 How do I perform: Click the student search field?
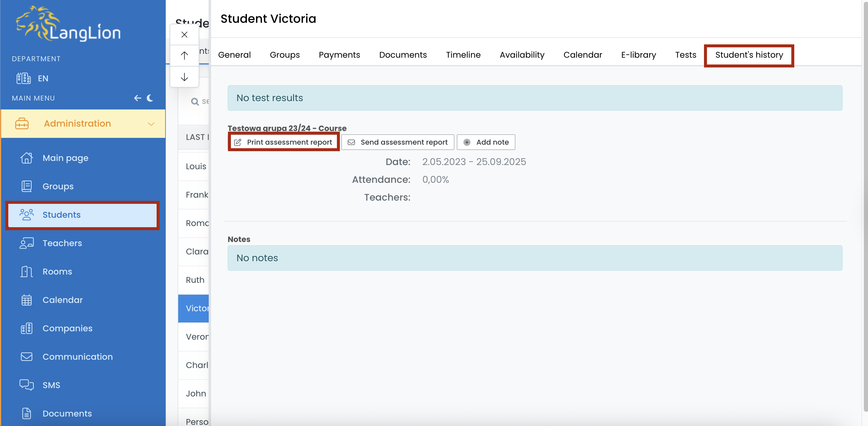(x=204, y=101)
